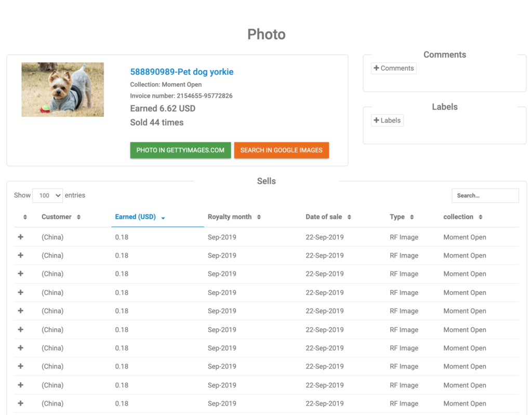Click the Search in Google Images button
Image resolution: width=532 pixels, height=415 pixels.
(281, 150)
